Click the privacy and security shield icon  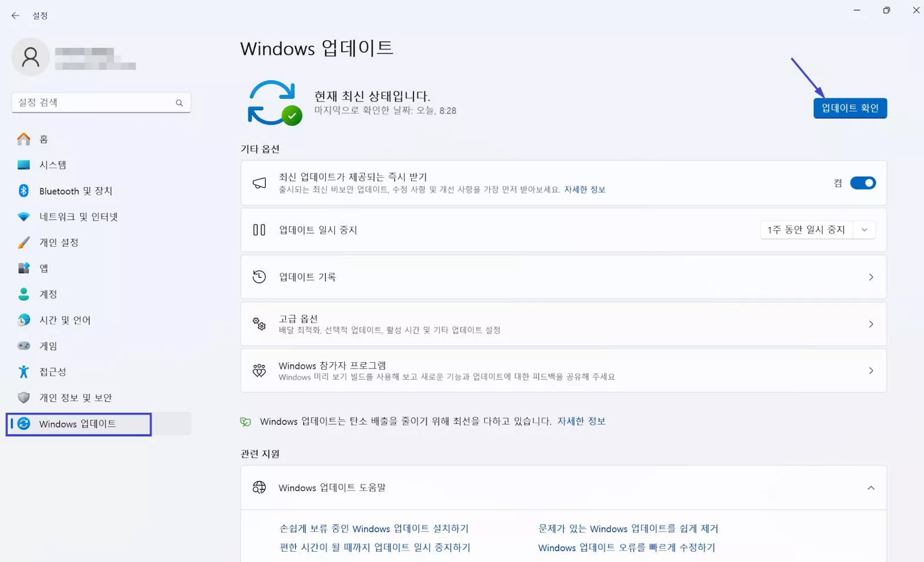coord(24,397)
